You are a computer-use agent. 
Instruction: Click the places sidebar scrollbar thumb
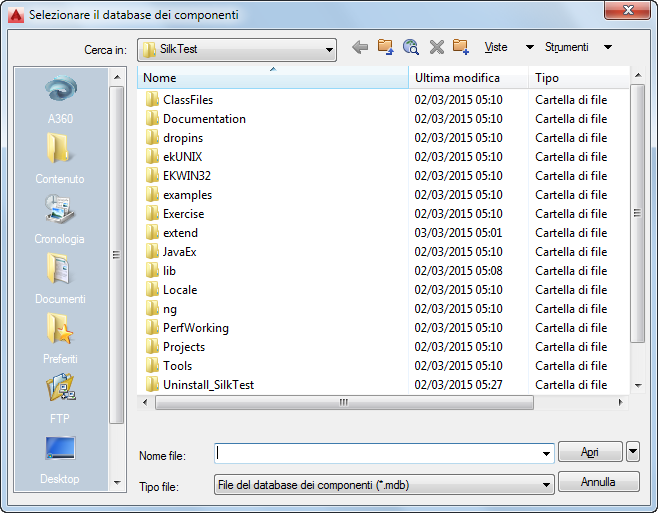click(x=117, y=255)
